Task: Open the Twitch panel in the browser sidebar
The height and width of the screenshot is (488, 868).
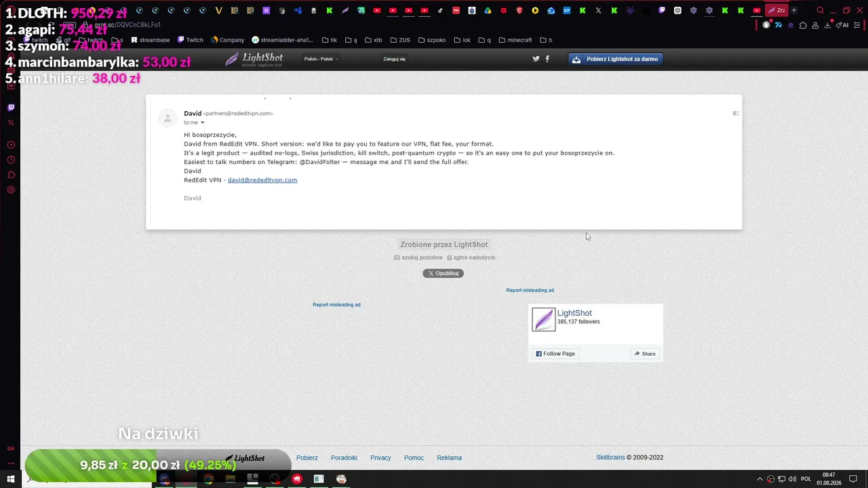Action: coord(11,107)
